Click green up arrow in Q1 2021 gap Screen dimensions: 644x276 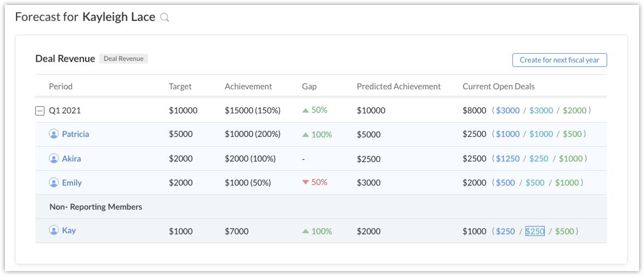306,110
